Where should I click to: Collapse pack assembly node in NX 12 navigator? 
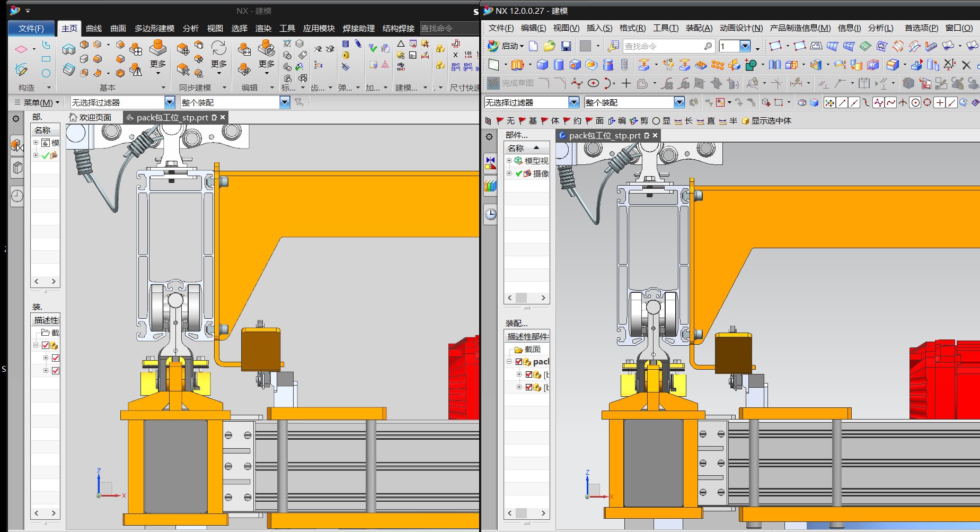[x=509, y=362]
